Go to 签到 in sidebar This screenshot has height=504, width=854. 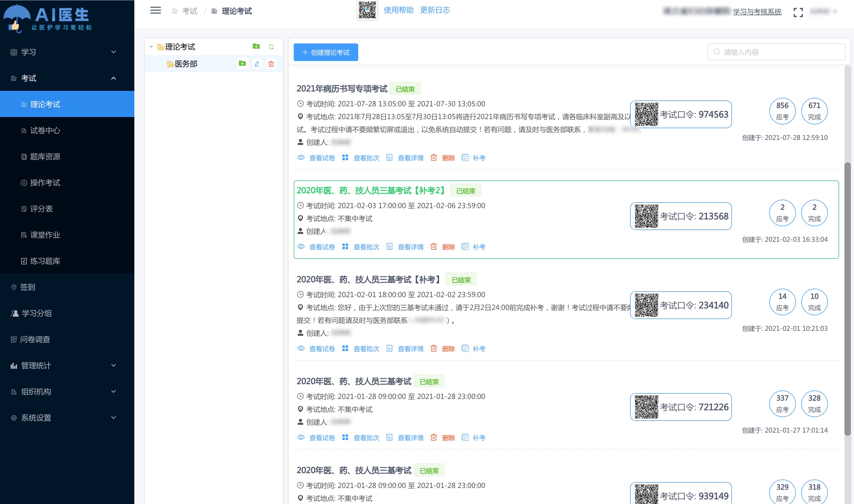tap(67, 287)
